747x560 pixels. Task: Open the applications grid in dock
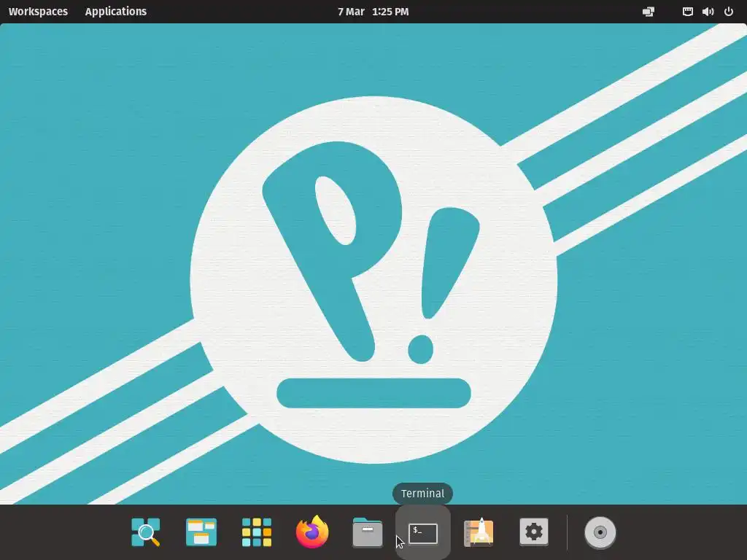[257, 532]
